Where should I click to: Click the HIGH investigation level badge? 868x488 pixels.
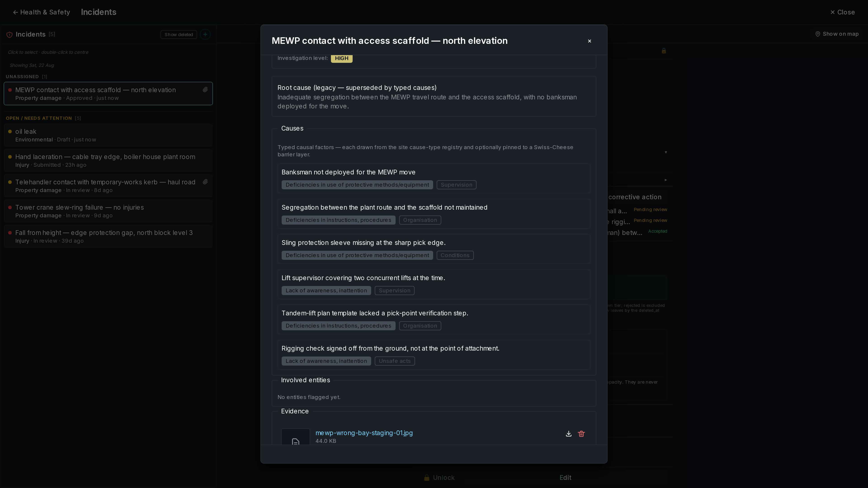[341, 58]
